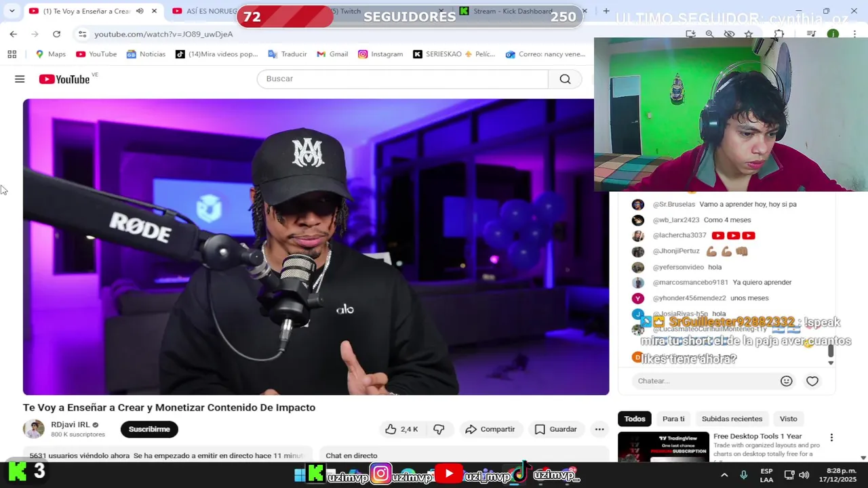Open the TradingView ad thumbnail
The image size is (868, 488).
tap(663, 447)
